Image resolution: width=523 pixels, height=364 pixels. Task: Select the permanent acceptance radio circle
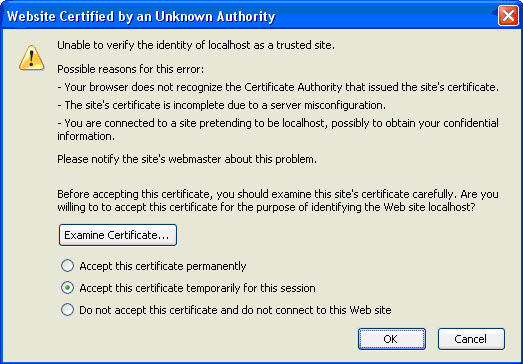pyautogui.click(x=67, y=266)
